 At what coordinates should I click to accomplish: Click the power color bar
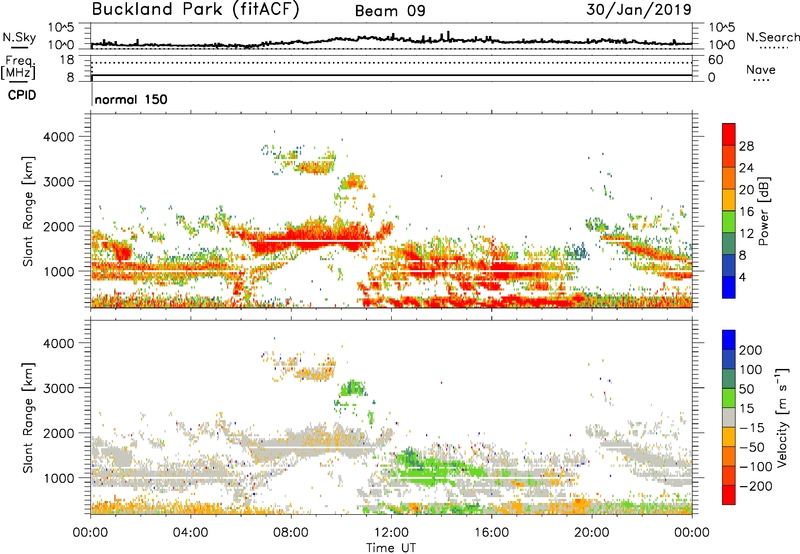click(x=729, y=211)
